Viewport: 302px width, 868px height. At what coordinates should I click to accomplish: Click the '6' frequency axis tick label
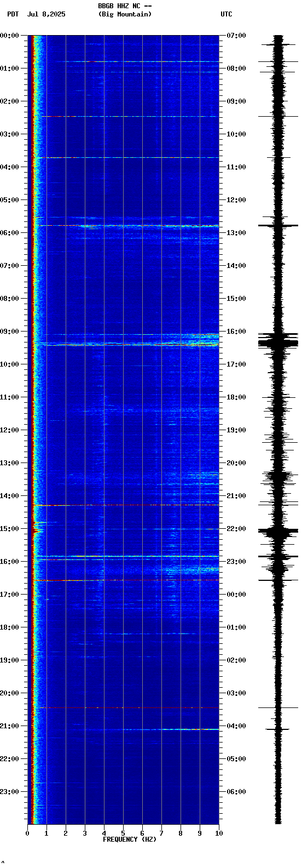(142, 833)
